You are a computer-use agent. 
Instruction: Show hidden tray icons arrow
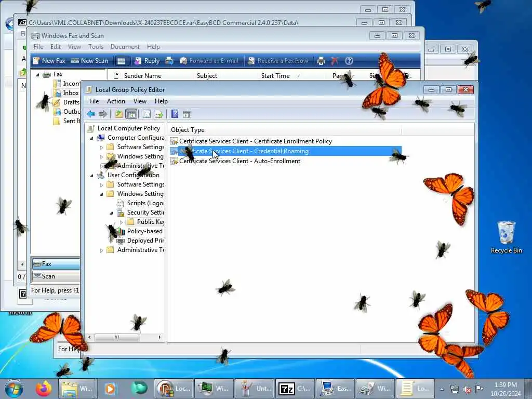(x=442, y=389)
